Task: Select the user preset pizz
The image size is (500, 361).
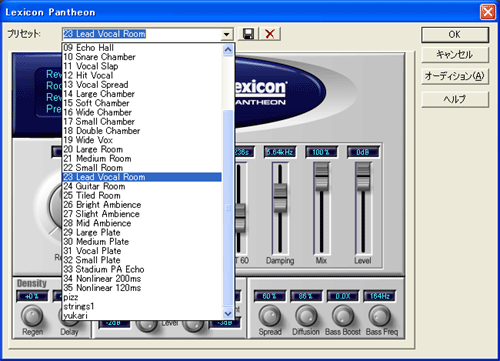Action: click(142, 297)
